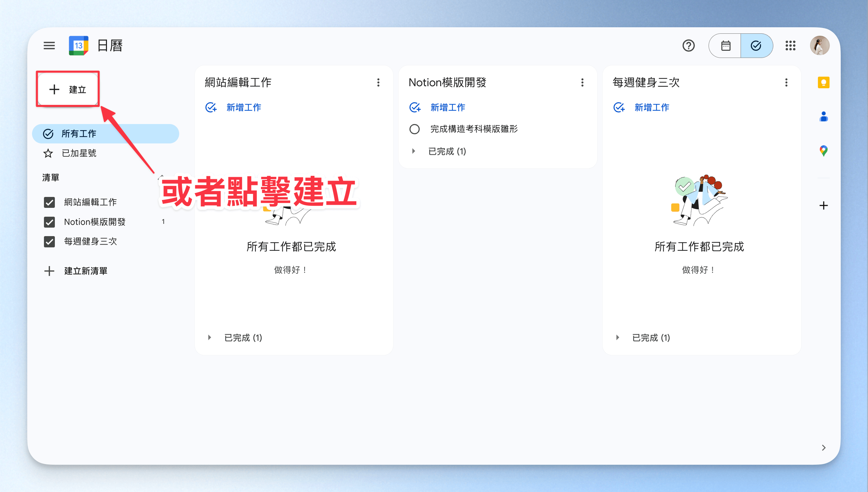Uncheck the 每週健身三次 list checkbox
868x492 pixels.
(49, 242)
